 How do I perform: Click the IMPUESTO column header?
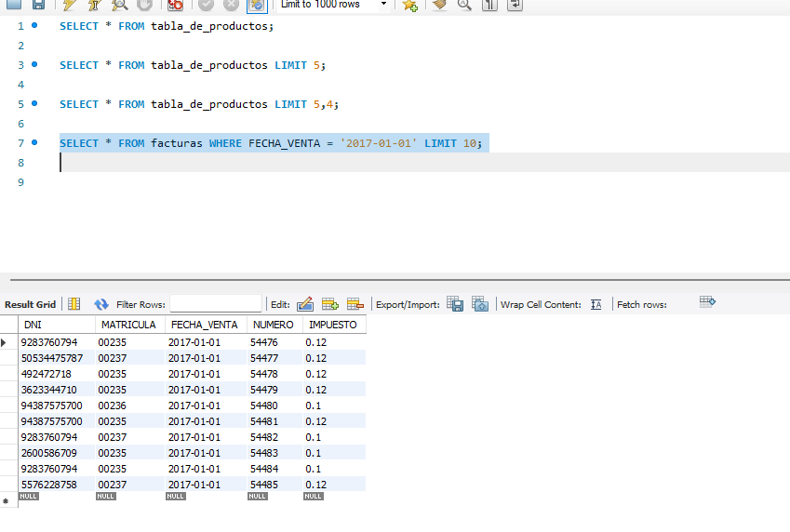click(332, 325)
